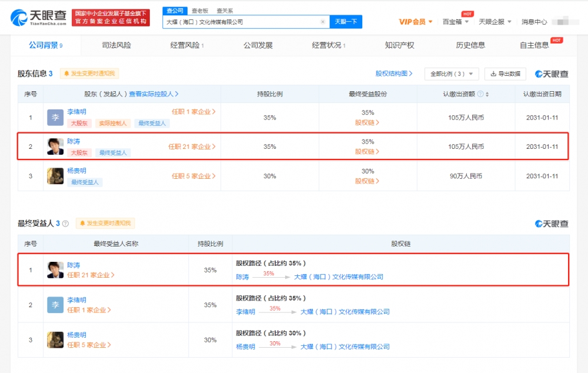
Task: Sort by 认缴出资额 using sort arrows
Action: (x=487, y=94)
